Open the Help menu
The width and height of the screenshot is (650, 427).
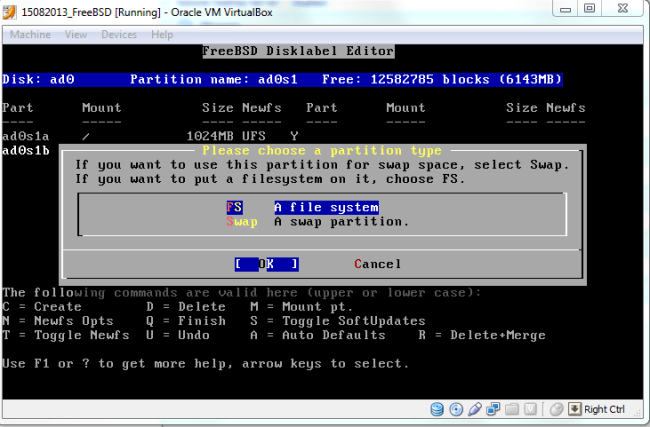[162, 34]
